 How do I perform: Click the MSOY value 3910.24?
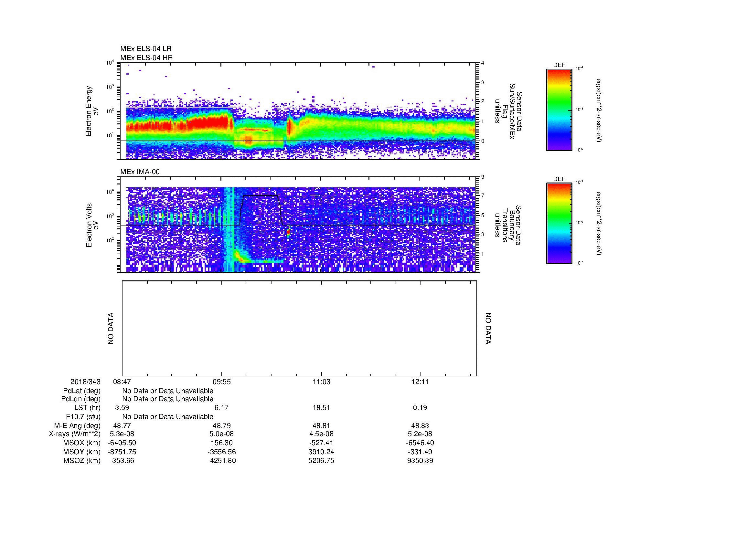(x=321, y=452)
